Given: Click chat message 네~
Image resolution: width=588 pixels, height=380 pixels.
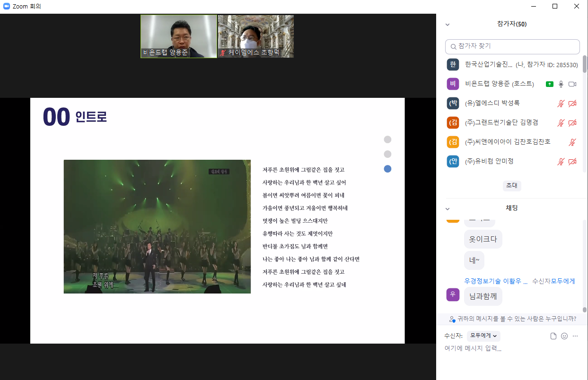Looking at the screenshot, I should click(474, 260).
